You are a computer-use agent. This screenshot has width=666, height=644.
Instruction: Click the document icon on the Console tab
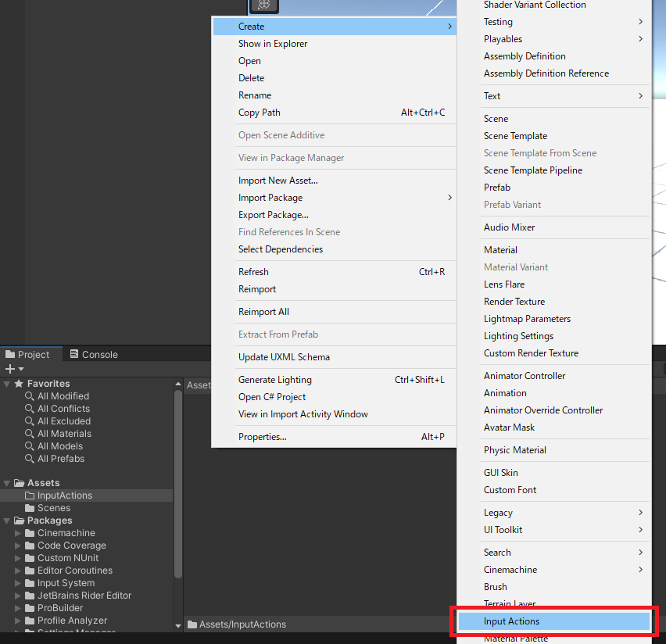pos(73,354)
